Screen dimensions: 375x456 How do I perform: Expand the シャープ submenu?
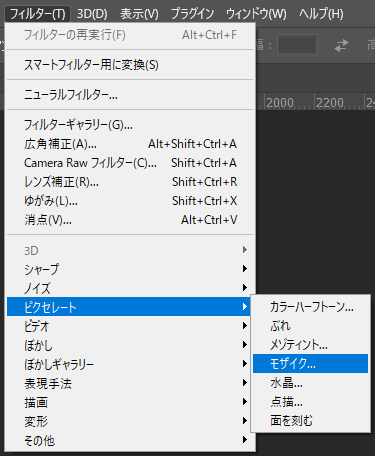click(130, 269)
